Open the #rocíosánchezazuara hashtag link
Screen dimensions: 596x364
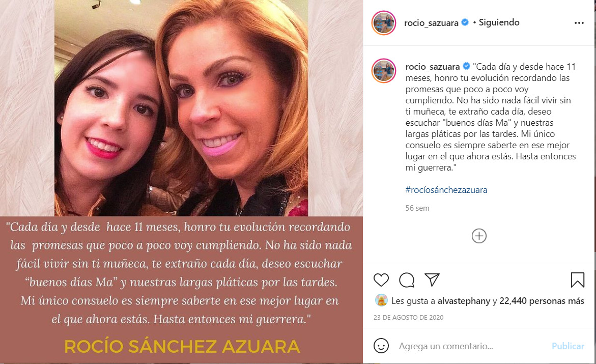tap(446, 190)
